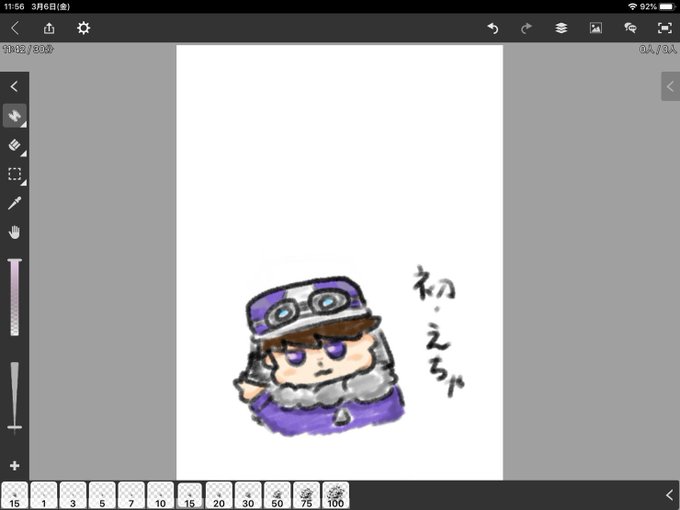Choose brush size preset 7
The width and height of the screenshot is (680, 510).
click(131, 495)
